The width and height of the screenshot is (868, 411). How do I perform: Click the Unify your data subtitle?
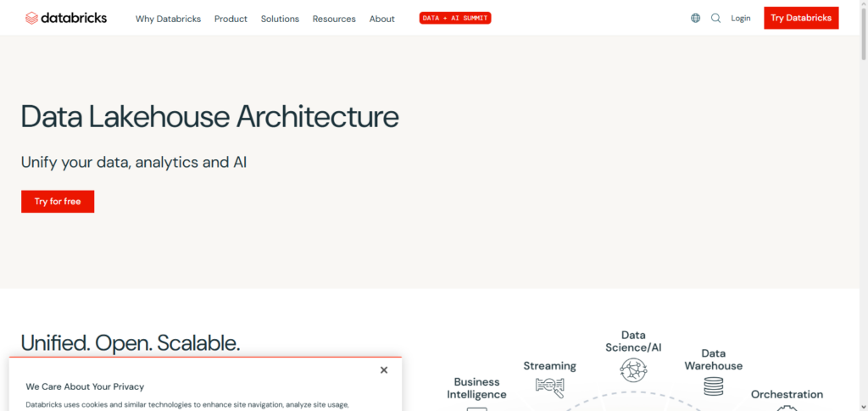pyautogui.click(x=134, y=163)
